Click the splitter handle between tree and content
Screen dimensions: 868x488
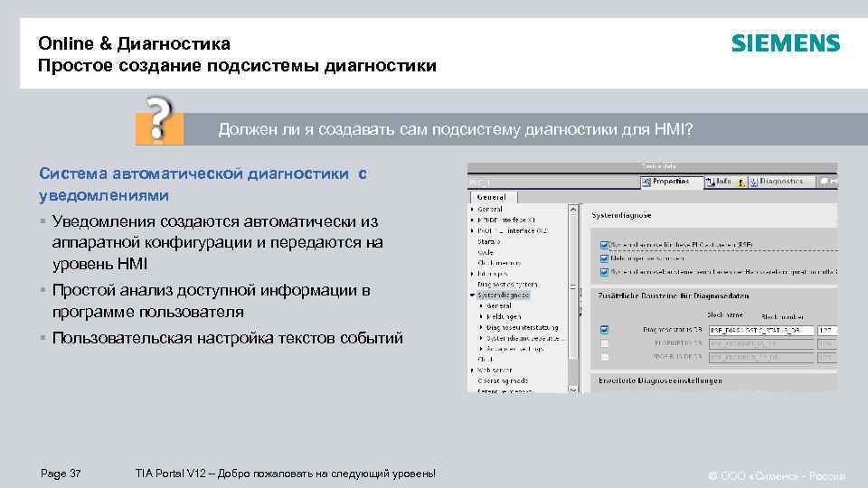click(x=580, y=305)
